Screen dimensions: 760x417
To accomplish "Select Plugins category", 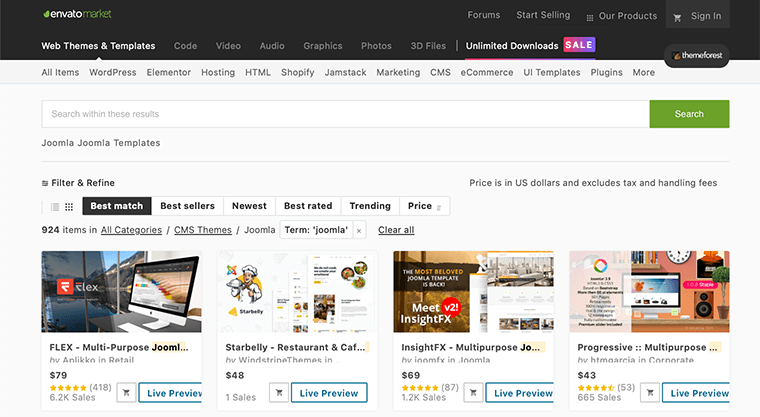I will click(x=606, y=72).
